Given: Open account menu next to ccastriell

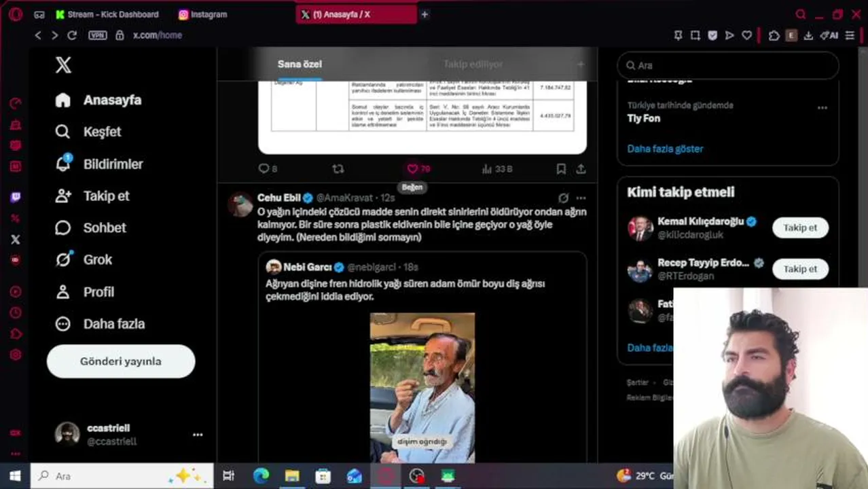Looking at the screenshot, I should [198, 435].
